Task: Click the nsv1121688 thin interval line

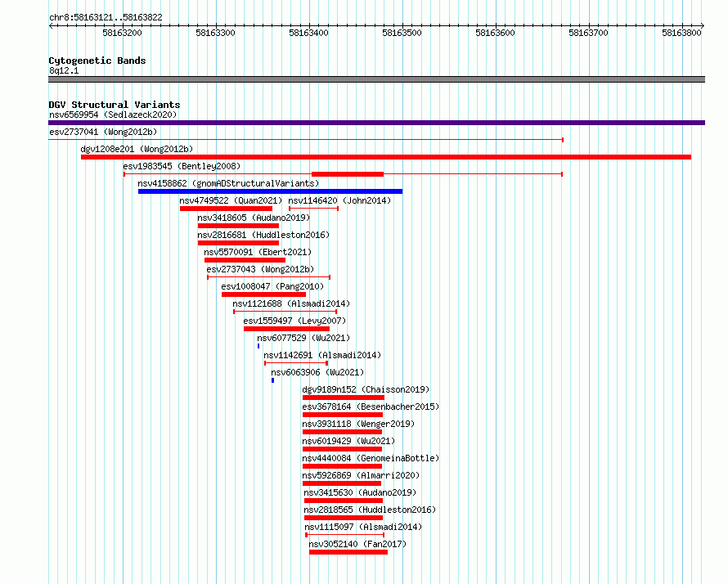Action: click(x=285, y=312)
